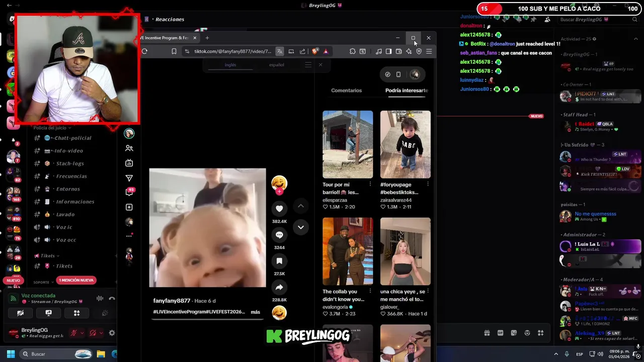The height and width of the screenshot is (362, 644).
Task: Open the browser extensions puzzle icon
Action: (352, 51)
